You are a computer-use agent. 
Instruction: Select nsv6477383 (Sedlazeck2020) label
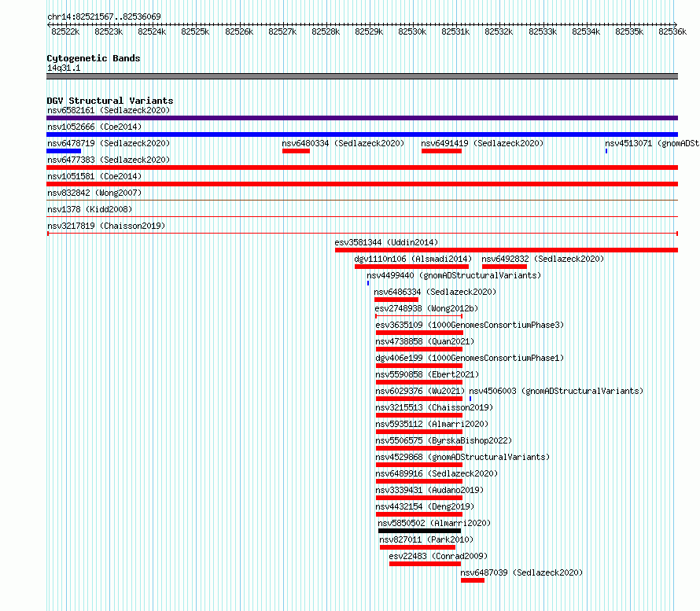[x=109, y=160]
